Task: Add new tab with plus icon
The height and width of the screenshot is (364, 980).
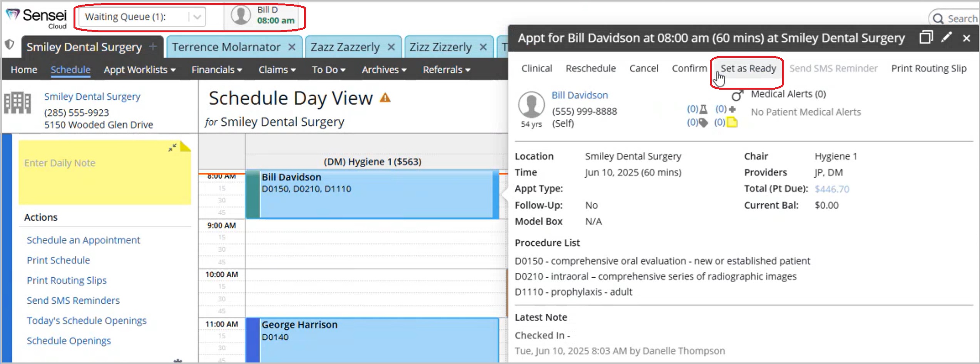Action: (x=153, y=47)
